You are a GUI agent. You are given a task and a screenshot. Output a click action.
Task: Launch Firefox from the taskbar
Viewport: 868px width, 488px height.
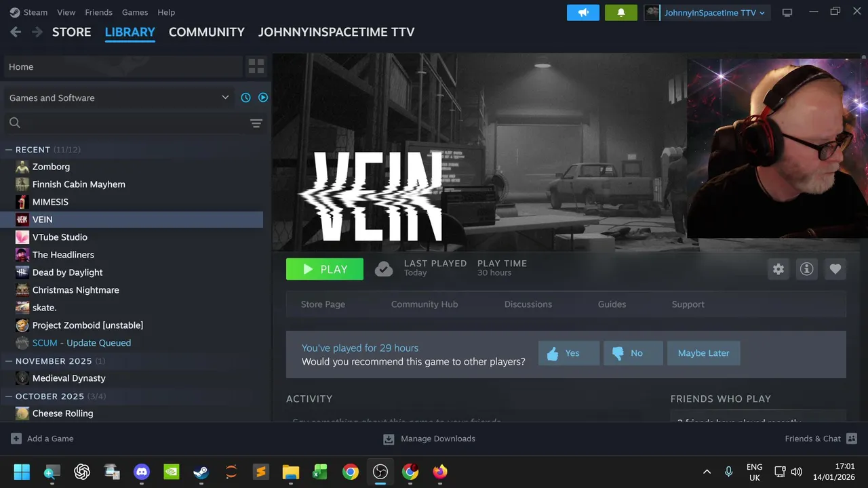click(x=440, y=472)
